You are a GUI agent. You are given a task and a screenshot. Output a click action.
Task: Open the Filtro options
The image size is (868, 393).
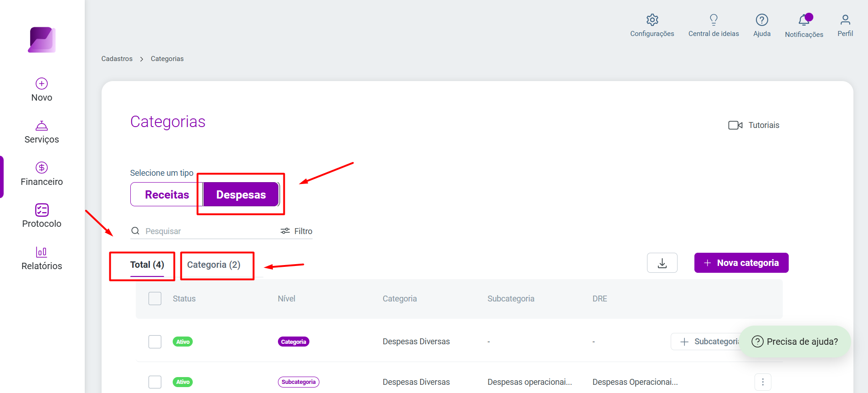tap(297, 231)
